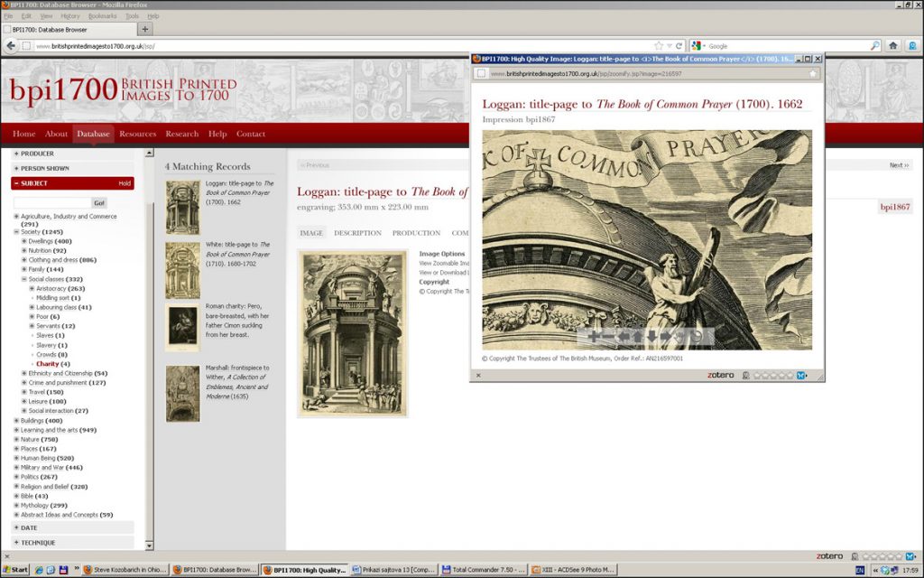Reset the zoomable image view
Viewport: 924px width, 578px height.
[697, 337]
